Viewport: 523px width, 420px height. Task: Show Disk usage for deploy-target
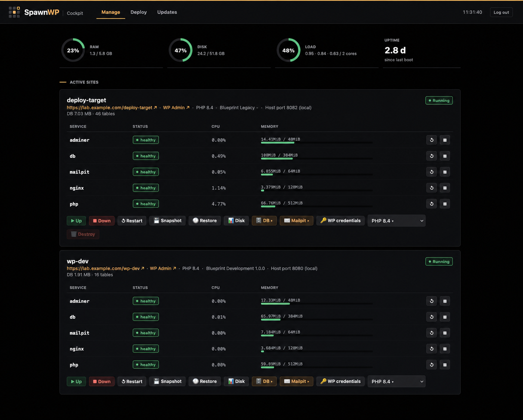click(236, 221)
